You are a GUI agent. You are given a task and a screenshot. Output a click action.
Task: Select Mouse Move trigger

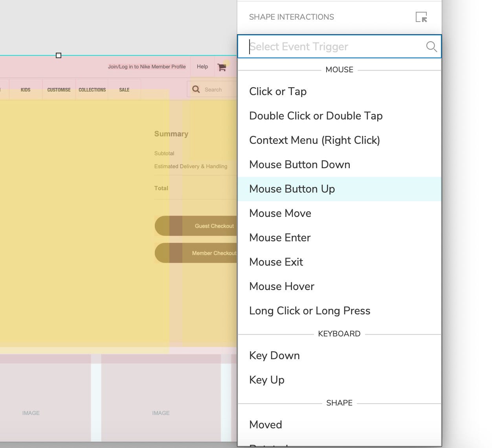coord(340,213)
